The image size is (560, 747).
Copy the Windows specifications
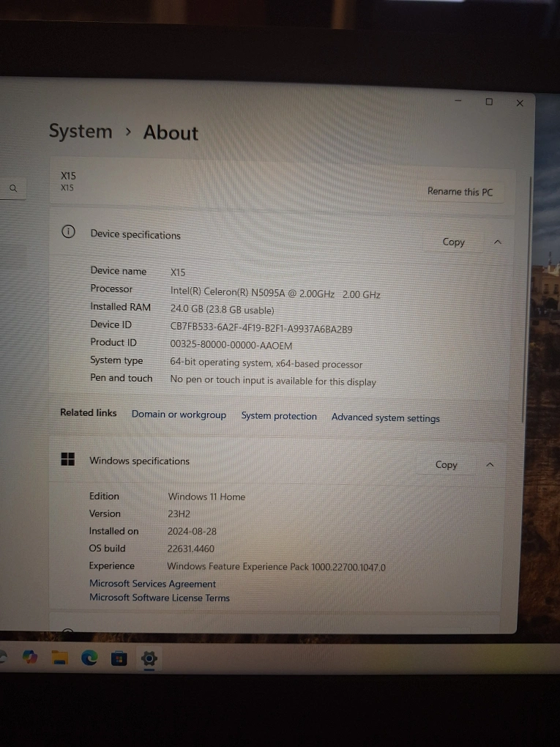coord(446,464)
